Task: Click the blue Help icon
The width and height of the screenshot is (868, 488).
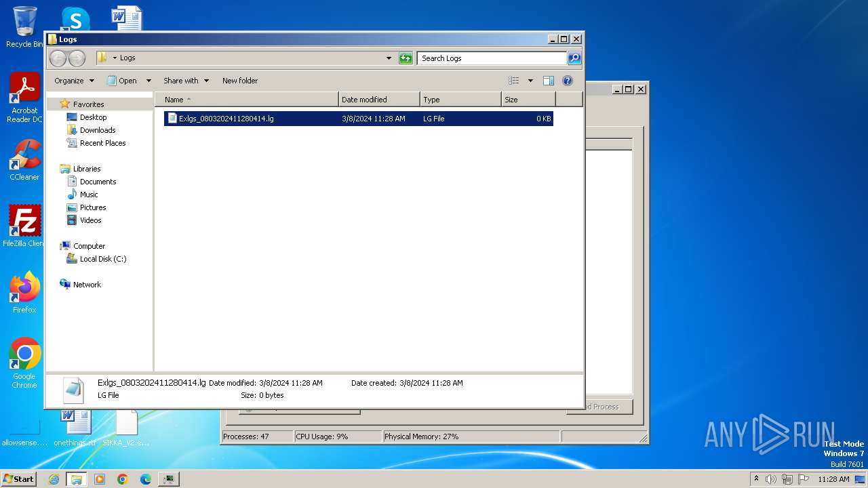Action: [568, 81]
